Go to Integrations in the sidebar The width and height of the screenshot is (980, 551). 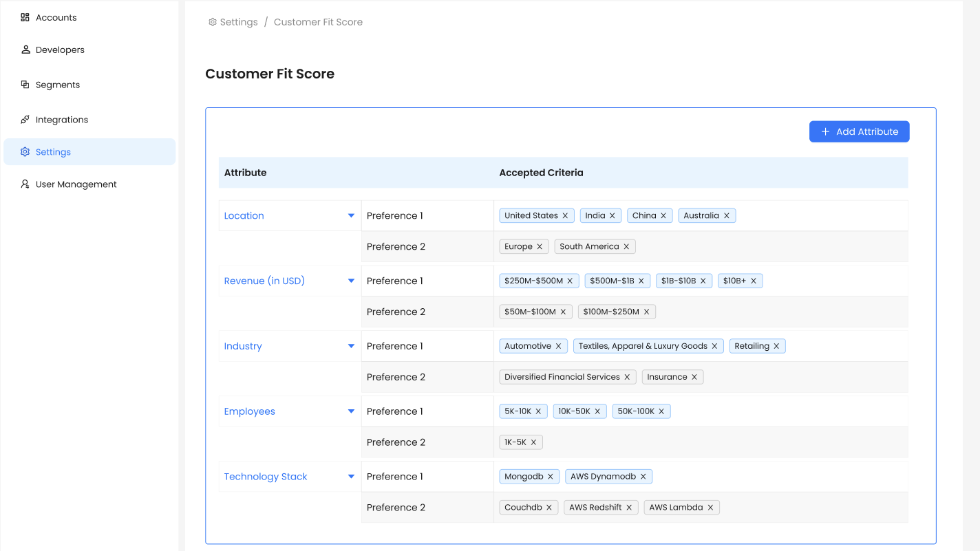(62, 120)
